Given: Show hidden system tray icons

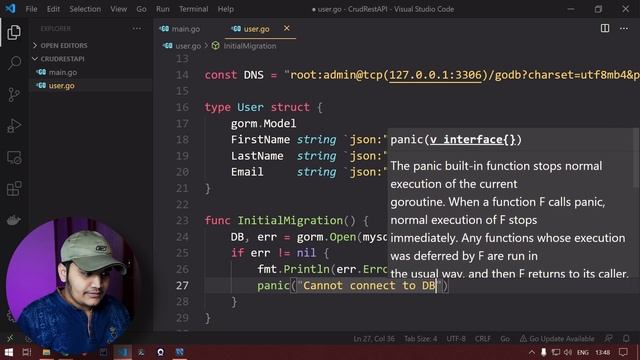Looking at the screenshot, I should 531,352.
